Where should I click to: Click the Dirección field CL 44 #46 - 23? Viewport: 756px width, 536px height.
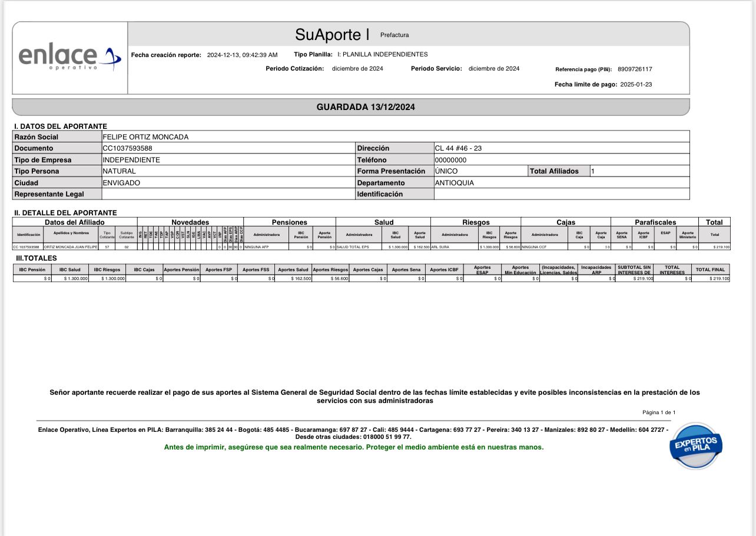[x=458, y=148]
